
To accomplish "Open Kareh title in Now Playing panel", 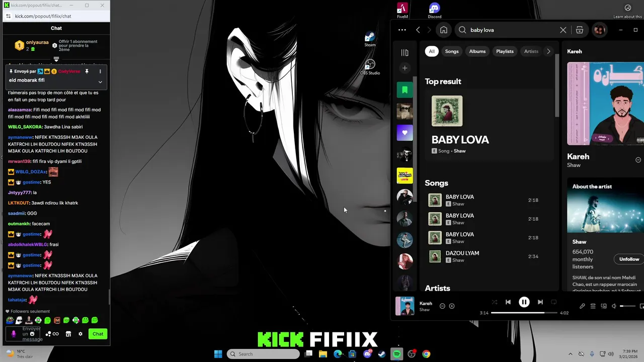I will tap(578, 156).
